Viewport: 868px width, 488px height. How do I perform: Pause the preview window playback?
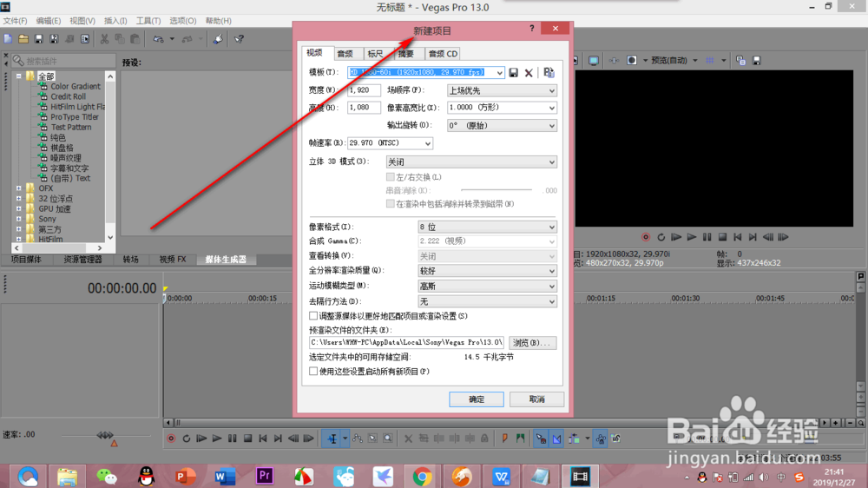click(x=707, y=237)
